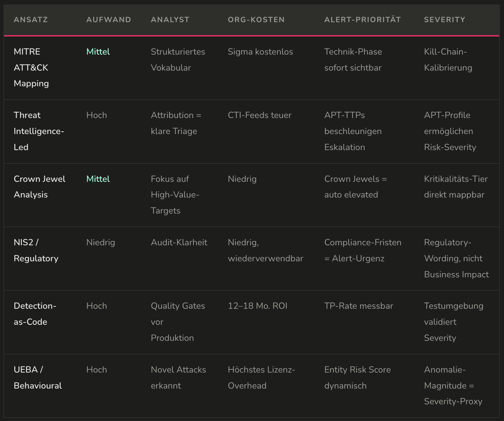The height and width of the screenshot is (421, 504).
Task: Select the Sigma kostenlos cell
Action: (260, 52)
